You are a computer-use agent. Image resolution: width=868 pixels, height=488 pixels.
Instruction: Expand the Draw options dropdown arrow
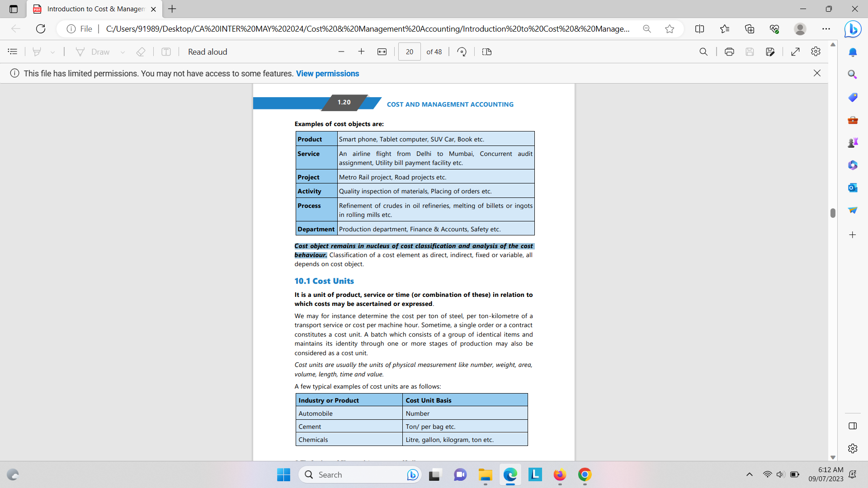(123, 52)
